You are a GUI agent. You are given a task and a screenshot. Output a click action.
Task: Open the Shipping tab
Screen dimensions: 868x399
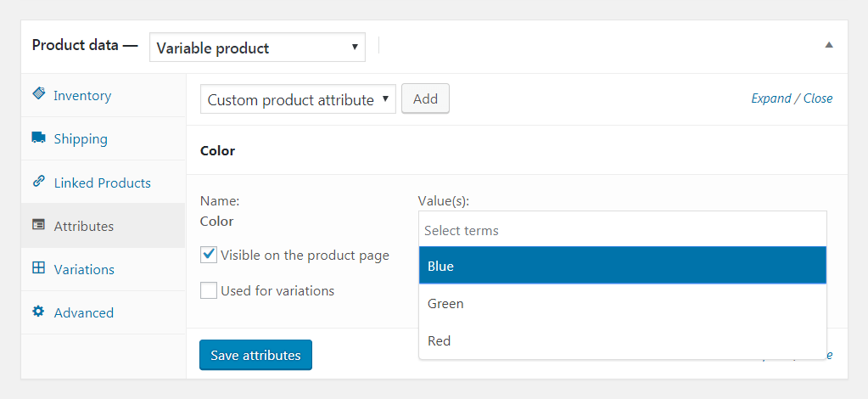click(81, 138)
